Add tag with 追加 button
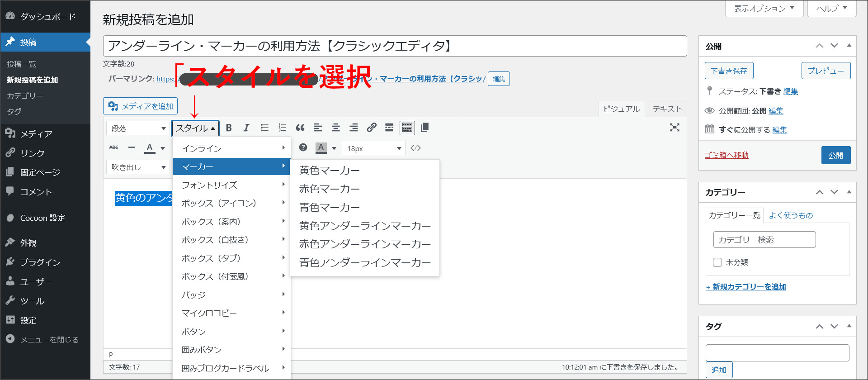 pyautogui.click(x=719, y=370)
